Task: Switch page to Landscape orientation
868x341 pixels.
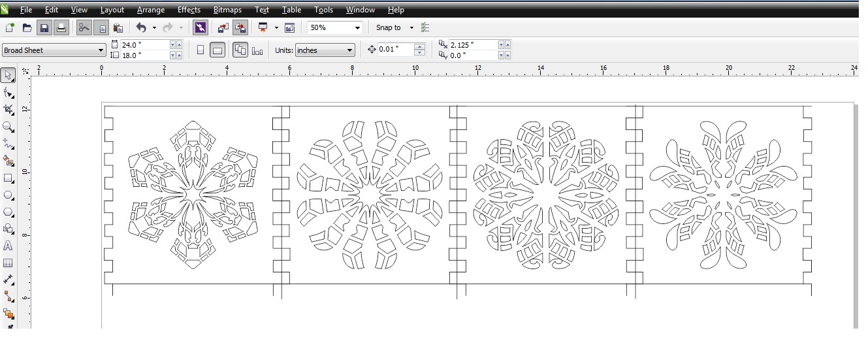Action: coord(217,50)
